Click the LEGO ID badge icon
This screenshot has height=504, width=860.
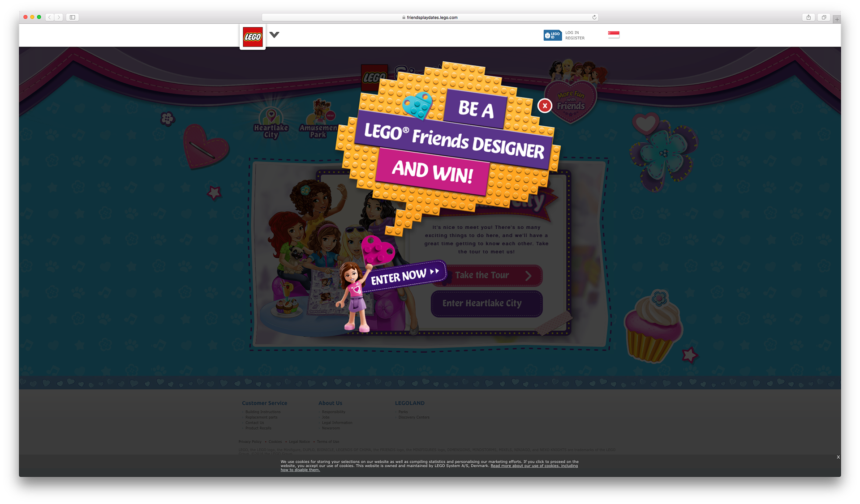(552, 35)
